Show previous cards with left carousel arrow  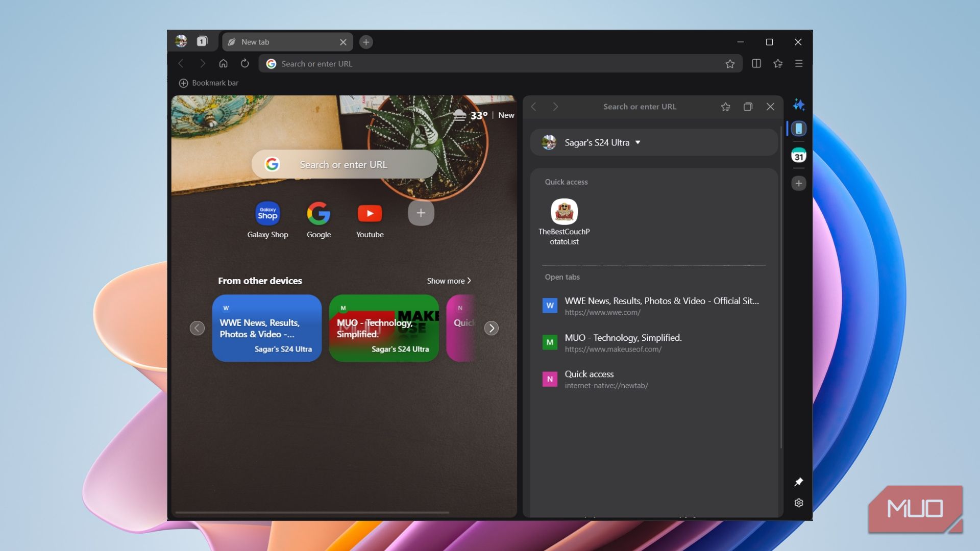coord(197,328)
